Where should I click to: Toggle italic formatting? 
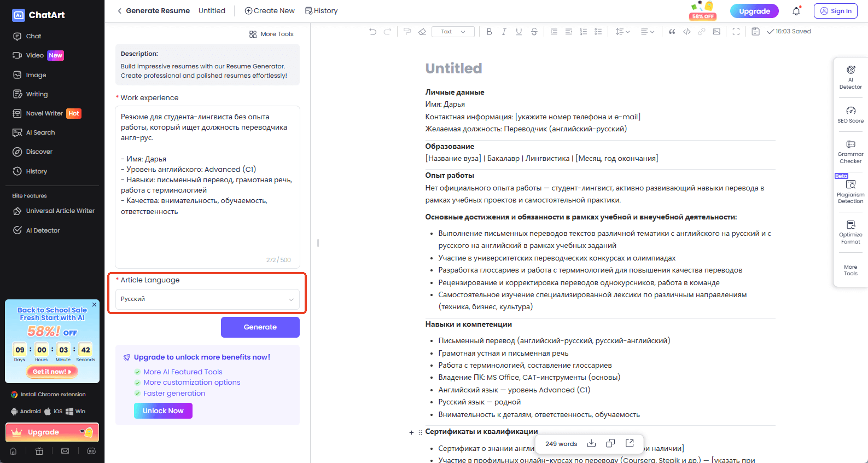(504, 32)
